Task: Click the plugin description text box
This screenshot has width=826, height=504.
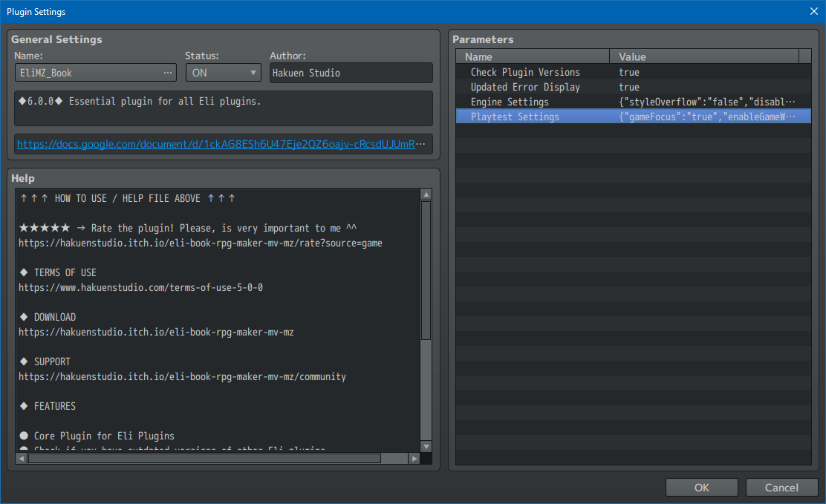Action: [x=224, y=108]
